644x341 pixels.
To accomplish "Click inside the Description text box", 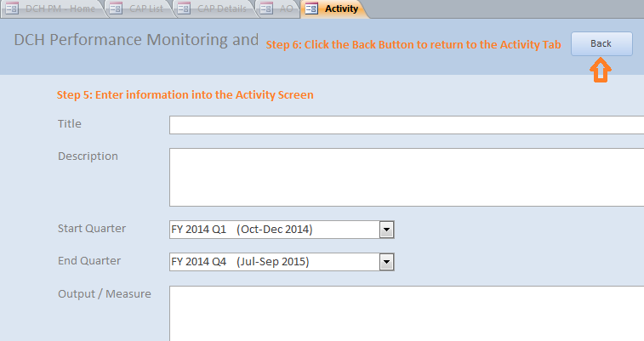I will pos(407,177).
